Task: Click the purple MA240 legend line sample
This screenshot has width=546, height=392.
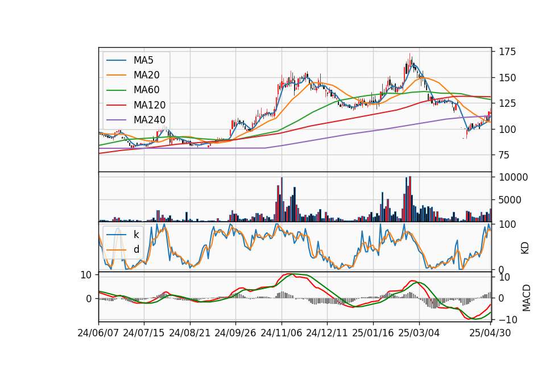Action: (116, 120)
